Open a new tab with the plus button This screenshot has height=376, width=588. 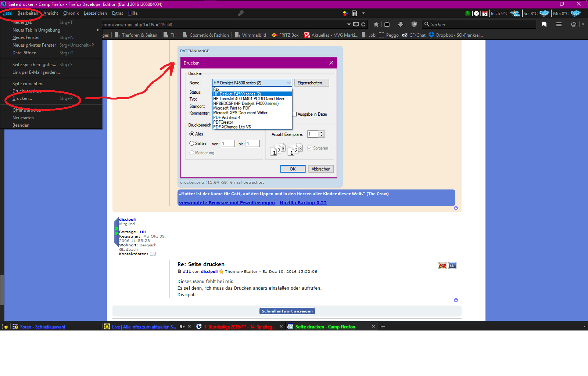pyautogui.click(x=383, y=326)
